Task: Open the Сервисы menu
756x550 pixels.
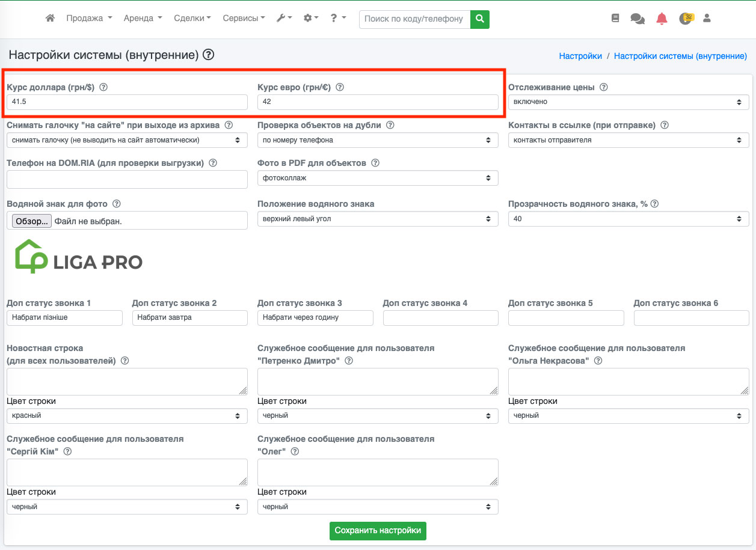Action: 244,19
